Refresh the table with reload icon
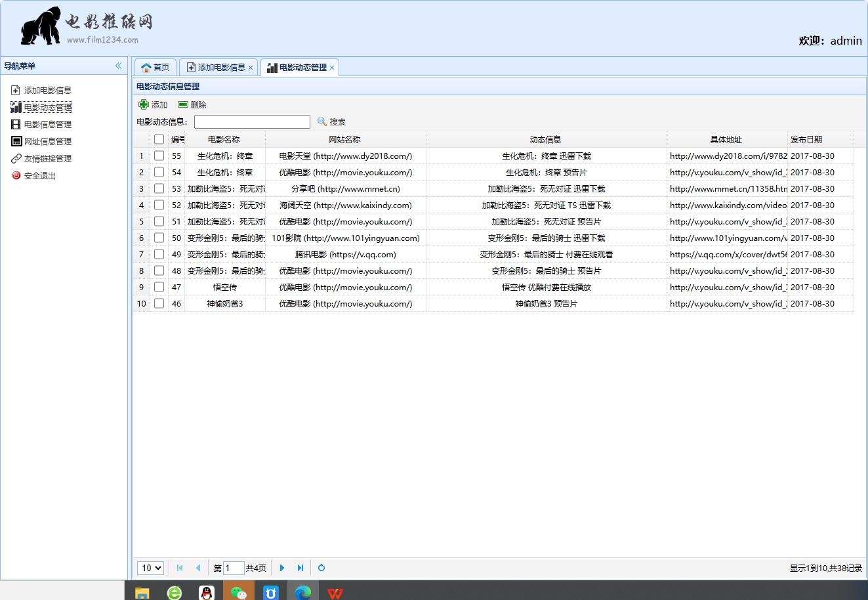868x600 pixels. 321,568
